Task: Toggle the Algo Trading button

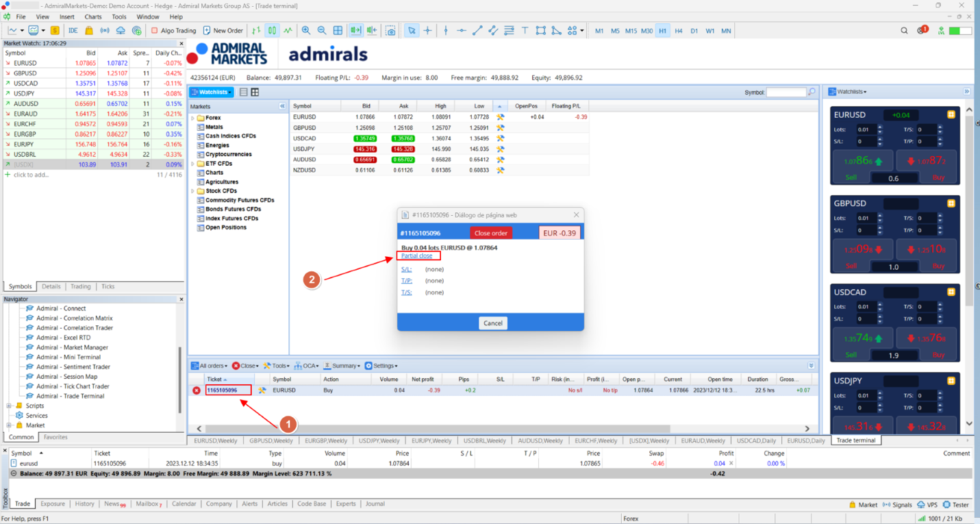Action: [x=173, y=30]
